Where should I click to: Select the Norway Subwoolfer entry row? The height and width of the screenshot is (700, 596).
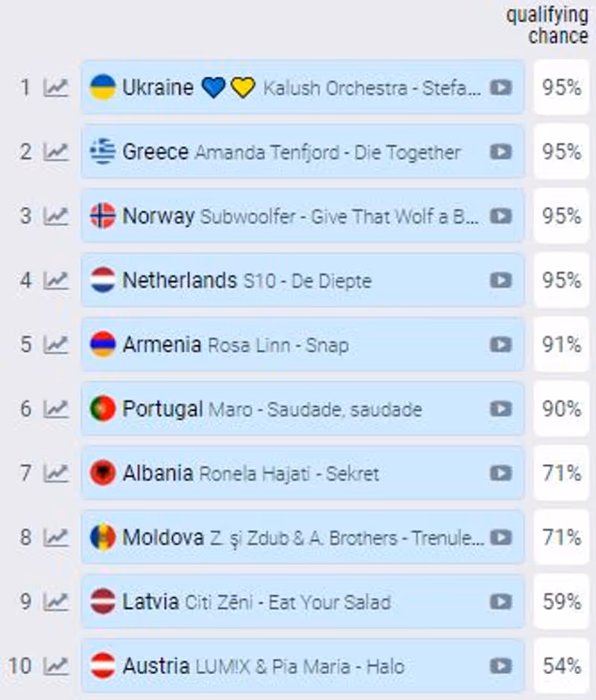302,216
